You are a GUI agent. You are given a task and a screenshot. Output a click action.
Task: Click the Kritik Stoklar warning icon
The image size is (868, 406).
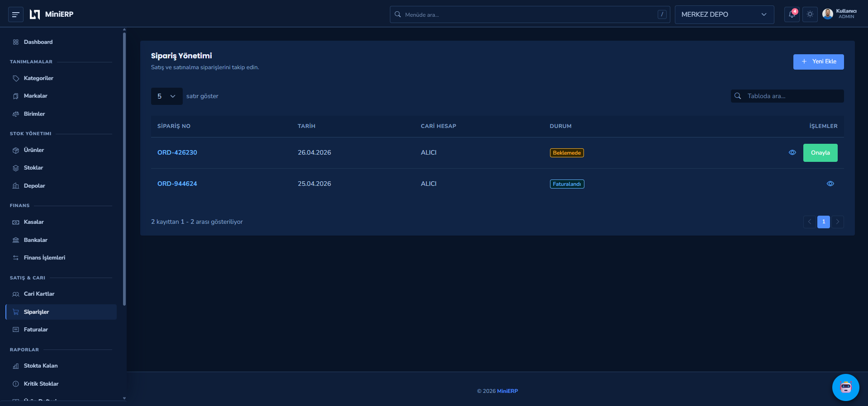coord(16,384)
